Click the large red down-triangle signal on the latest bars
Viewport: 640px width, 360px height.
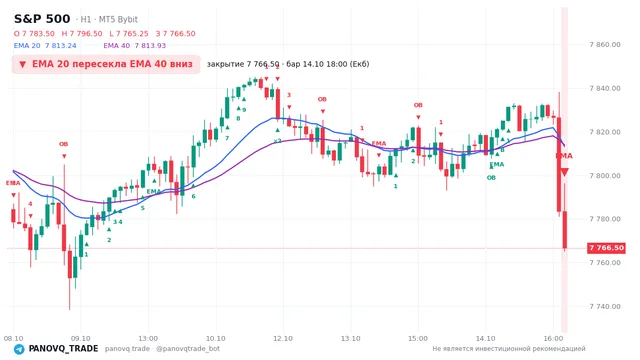(x=564, y=172)
